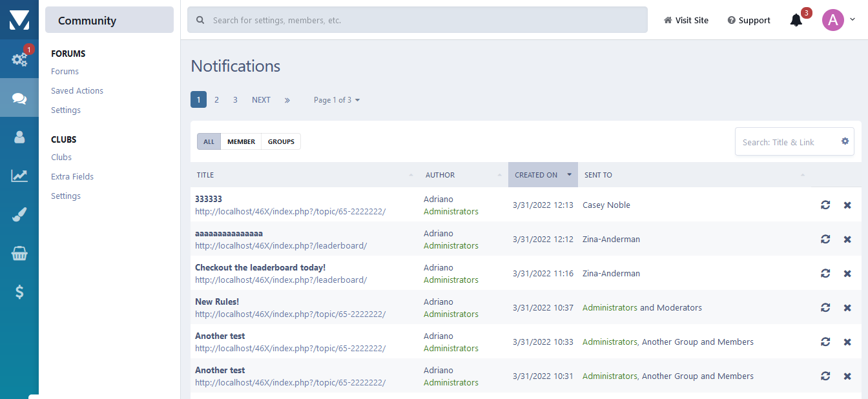The image size is (868, 399).
Task: Click the New Rules! title
Action: [x=217, y=302]
